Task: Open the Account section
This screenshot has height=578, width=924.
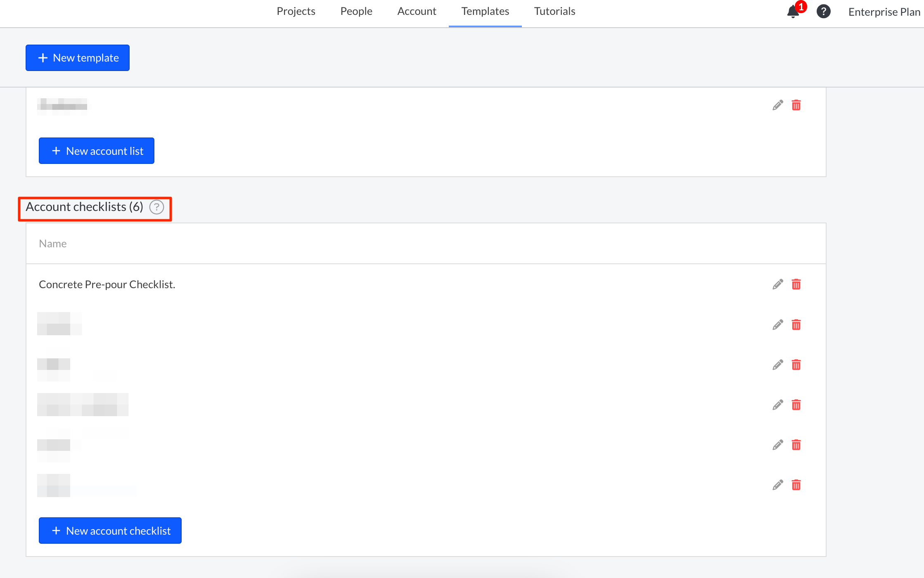Action: [417, 11]
